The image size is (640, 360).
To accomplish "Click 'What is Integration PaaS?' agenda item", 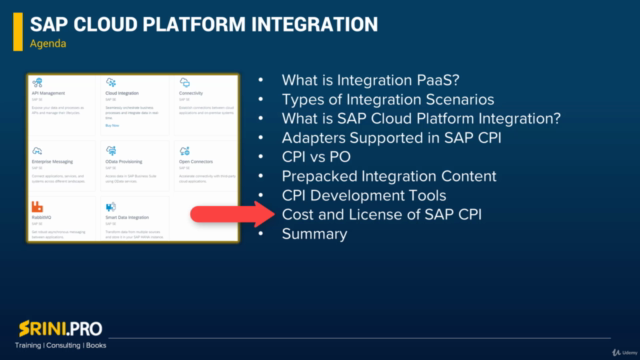I will 371,80.
